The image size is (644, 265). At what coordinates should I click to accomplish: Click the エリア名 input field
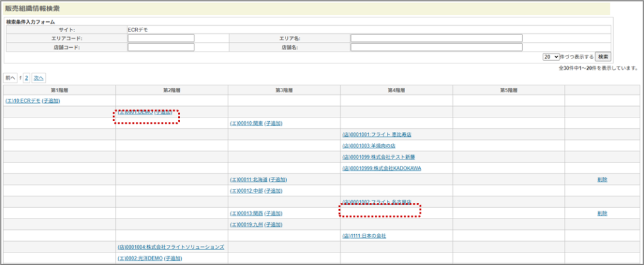click(x=436, y=38)
